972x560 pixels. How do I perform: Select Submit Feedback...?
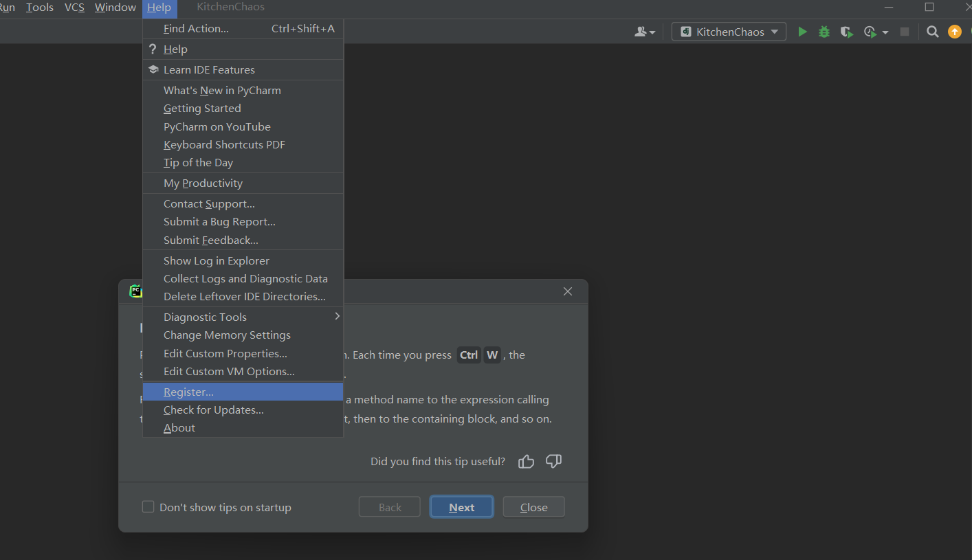tap(243, 240)
